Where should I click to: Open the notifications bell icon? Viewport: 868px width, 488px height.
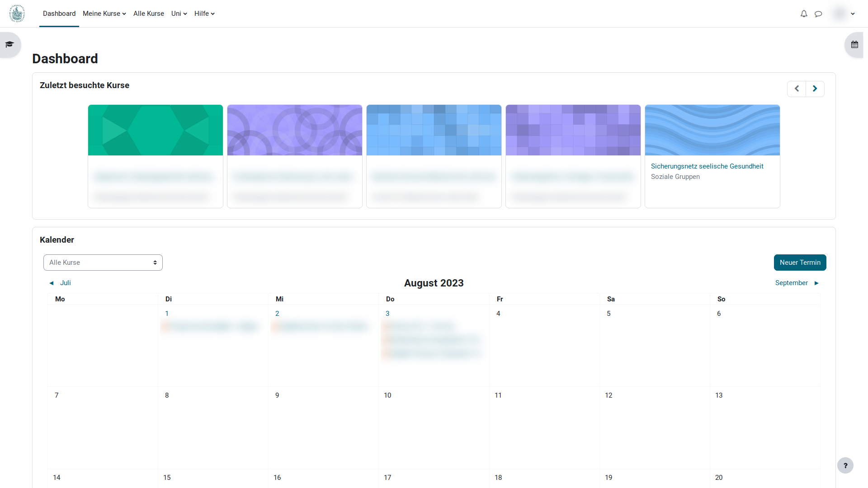[804, 14]
